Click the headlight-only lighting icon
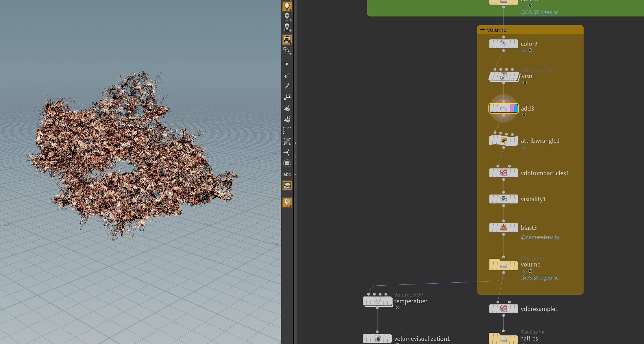The width and height of the screenshot is (644, 344). 287,17
